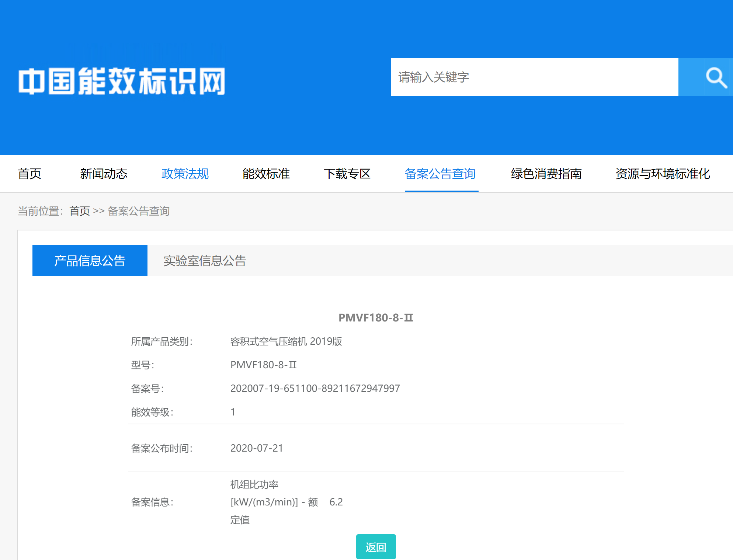This screenshot has height=560, width=733.
Task: Click the 备案公布时间 label
Action: pos(162,448)
